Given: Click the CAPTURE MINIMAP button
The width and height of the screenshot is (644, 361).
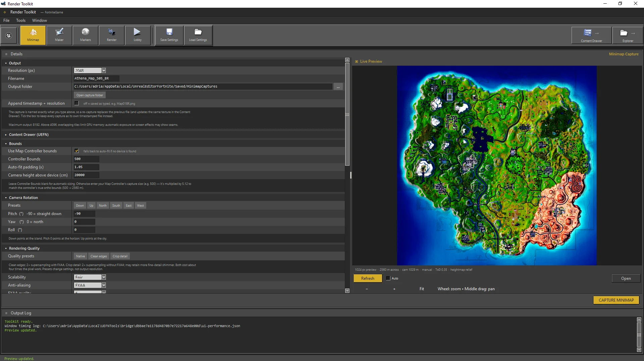Looking at the screenshot, I should (616, 300).
